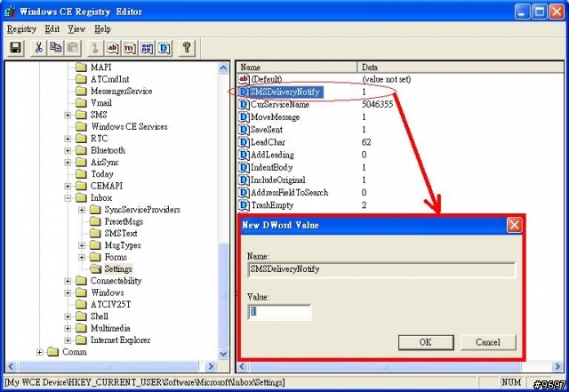The height and width of the screenshot is (392, 569).
Task: Click the Value input field in dialog
Action: pyautogui.click(x=279, y=312)
